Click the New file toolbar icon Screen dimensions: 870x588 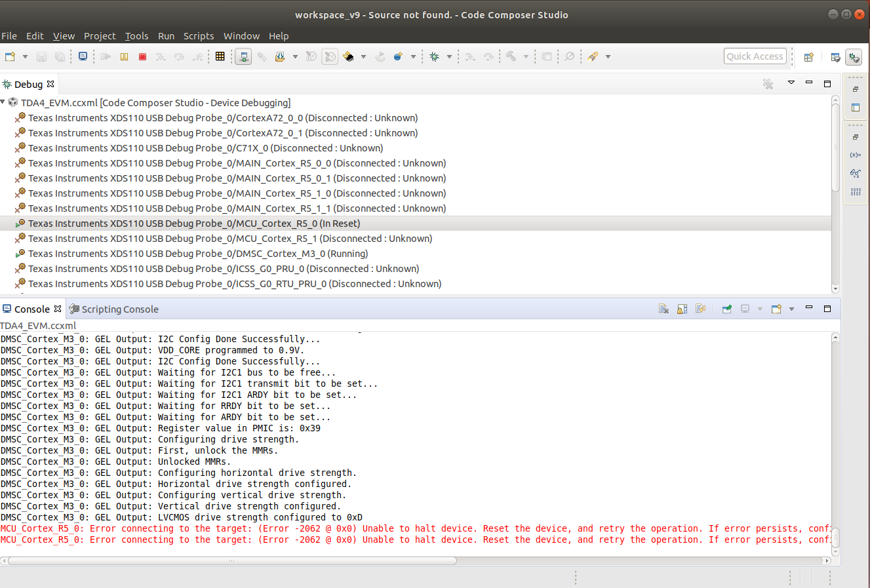click(x=10, y=57)
